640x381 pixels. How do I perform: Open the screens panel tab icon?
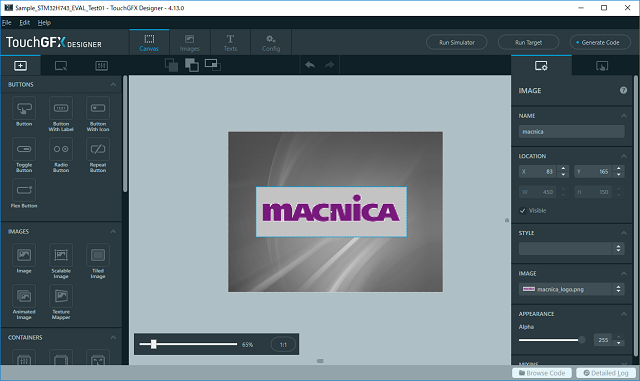[61, 65]
